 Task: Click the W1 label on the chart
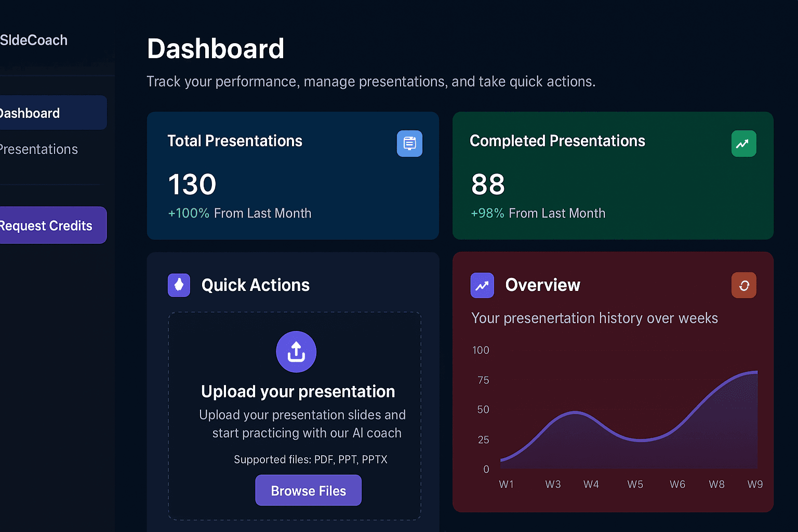coord(507,484)
